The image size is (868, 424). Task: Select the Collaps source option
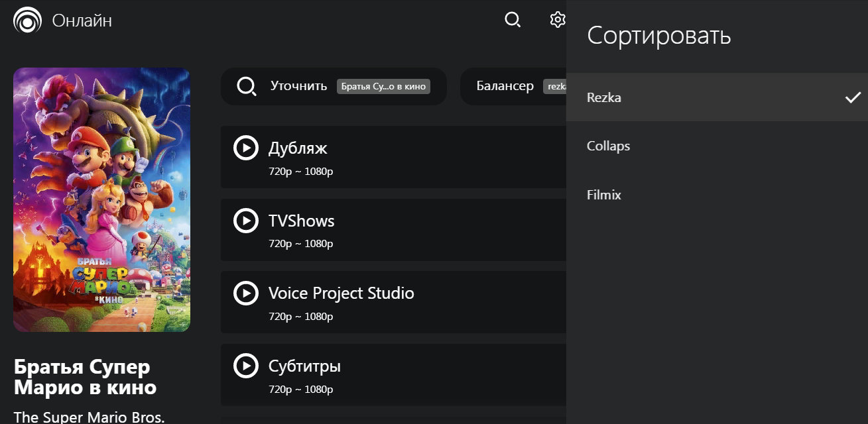(x=608, y=146)
